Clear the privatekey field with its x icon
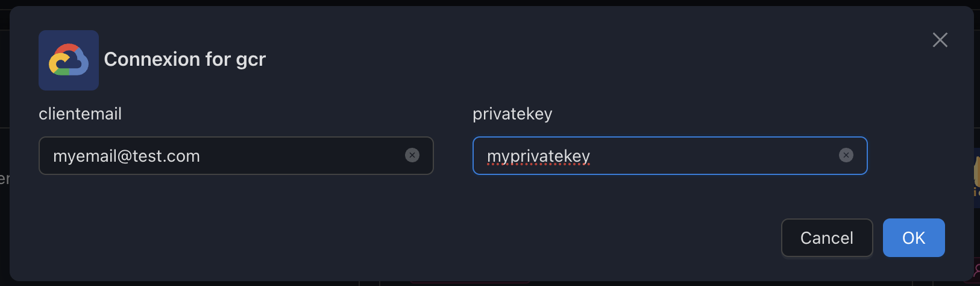The height and width of the screenshot is (286, 980). pyautogui.click(x=846, y=156)
